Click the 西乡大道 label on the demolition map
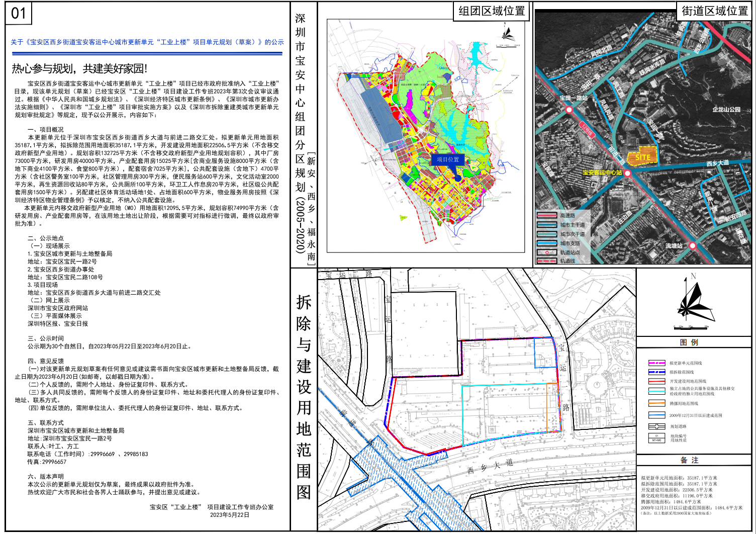756x534 pixels. tap(490, 466)
